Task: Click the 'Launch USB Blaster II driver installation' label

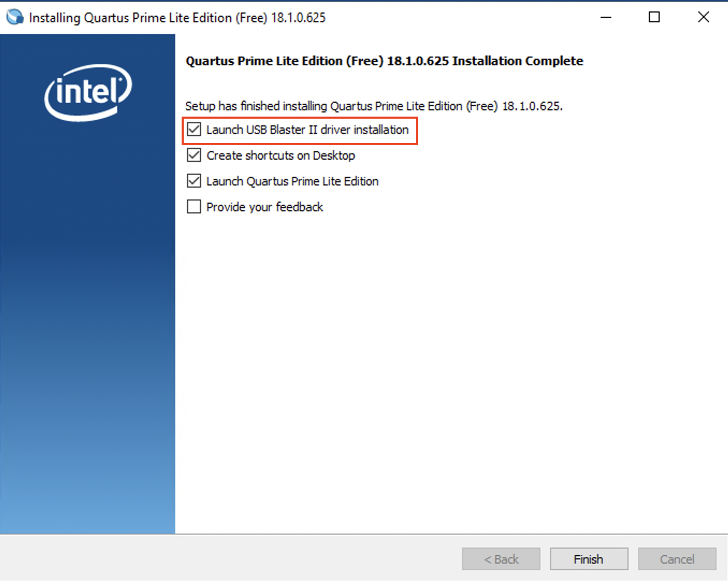Action: coord(307,130)
